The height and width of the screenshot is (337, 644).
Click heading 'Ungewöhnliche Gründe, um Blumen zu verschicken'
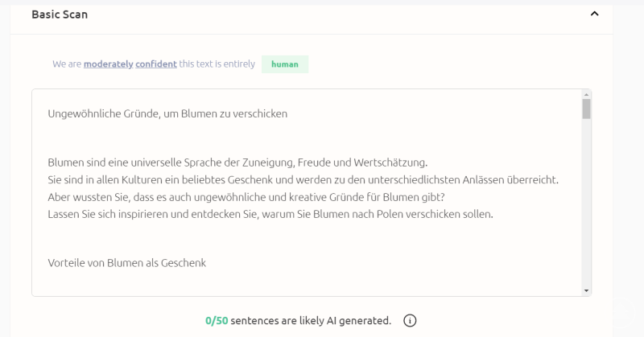(167, 113)
